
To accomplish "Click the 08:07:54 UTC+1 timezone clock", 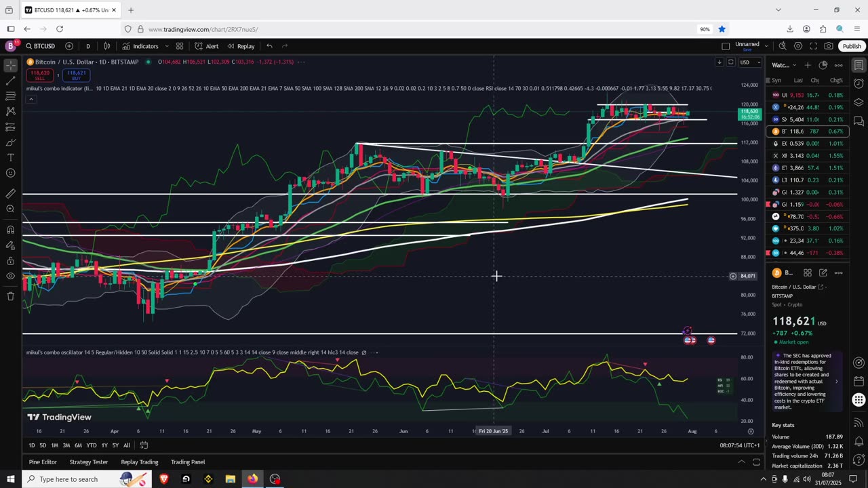I will [740, 445].
